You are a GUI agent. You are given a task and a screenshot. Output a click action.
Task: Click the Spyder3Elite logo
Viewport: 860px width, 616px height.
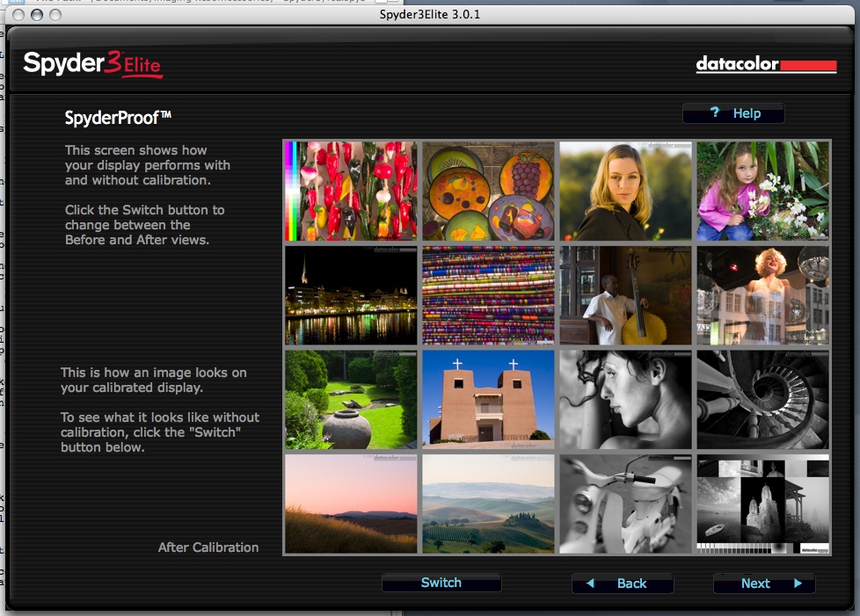pyautogui.click(x=92, y=64)
